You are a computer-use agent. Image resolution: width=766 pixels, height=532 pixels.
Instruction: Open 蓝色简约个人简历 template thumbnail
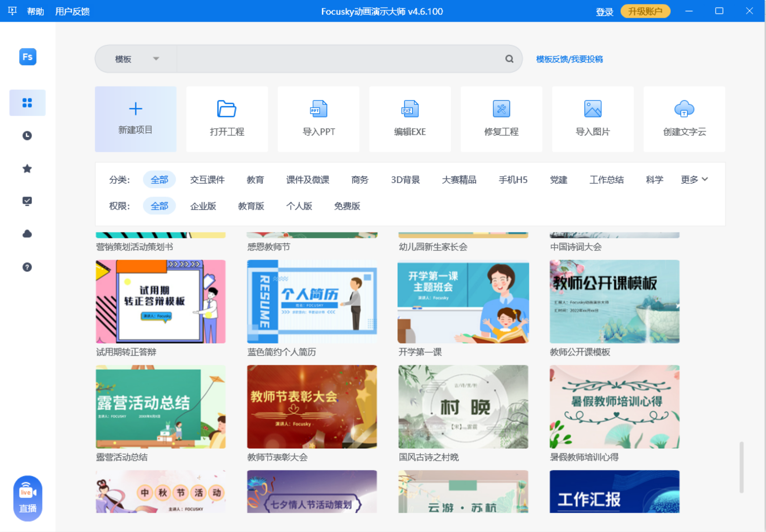312,301
